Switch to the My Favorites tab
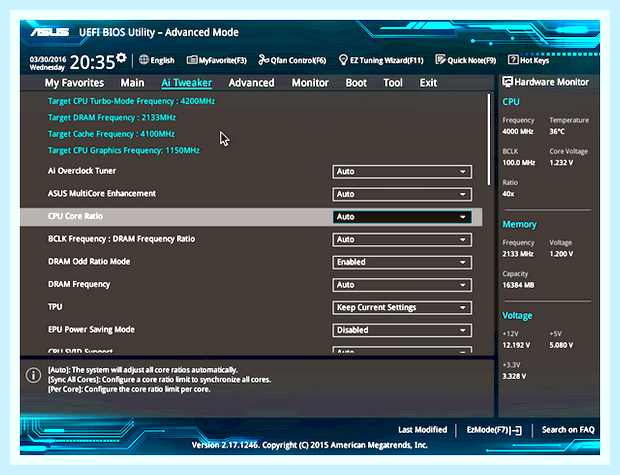This screenshot has height=475, width=620. coord(74,83)
